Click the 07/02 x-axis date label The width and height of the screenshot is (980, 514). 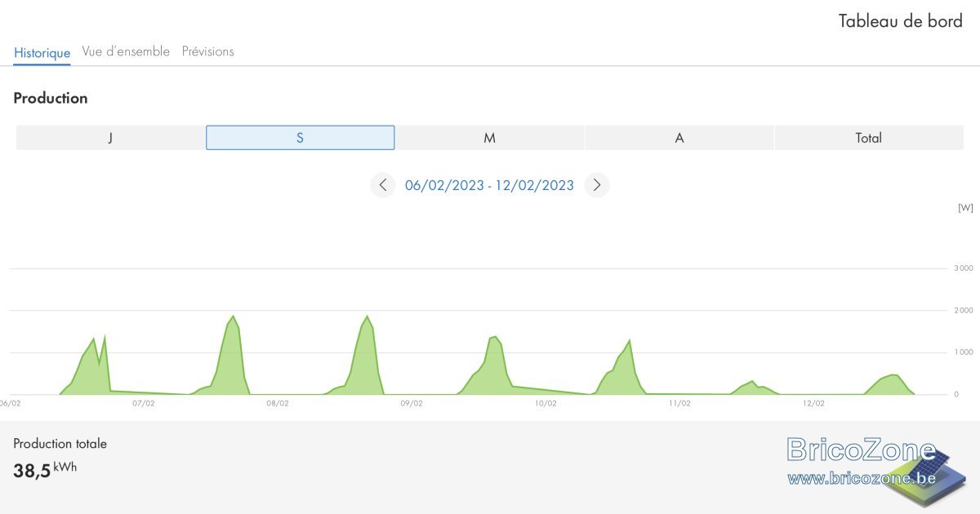143,403
